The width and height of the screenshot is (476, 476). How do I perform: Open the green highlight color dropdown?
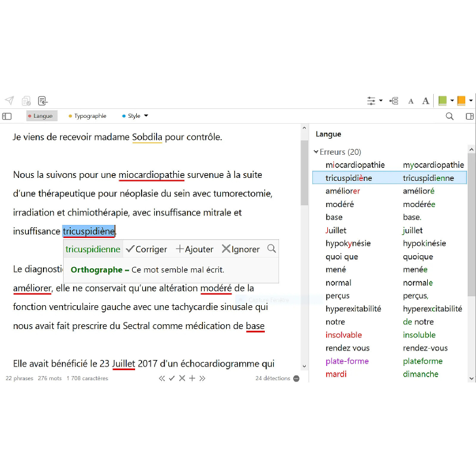(x=452, y=101)
